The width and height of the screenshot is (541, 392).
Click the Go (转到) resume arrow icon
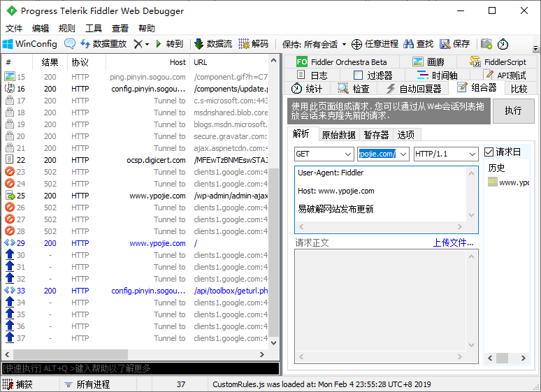(x=159, y=43)
